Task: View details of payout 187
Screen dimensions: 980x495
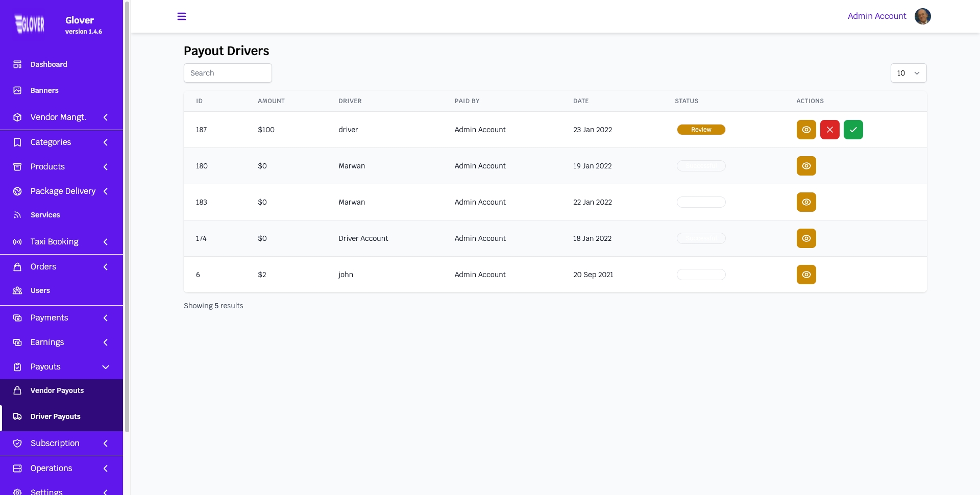Action: 806,130
